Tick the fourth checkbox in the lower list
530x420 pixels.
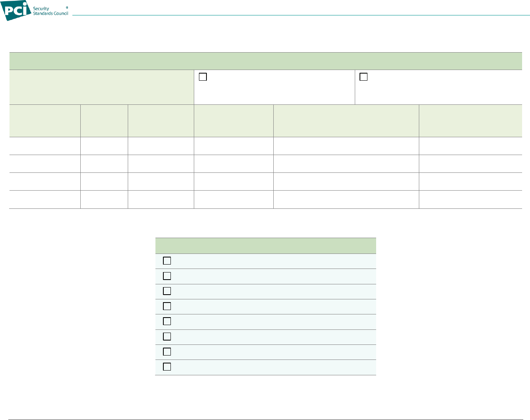click(167, 306)
